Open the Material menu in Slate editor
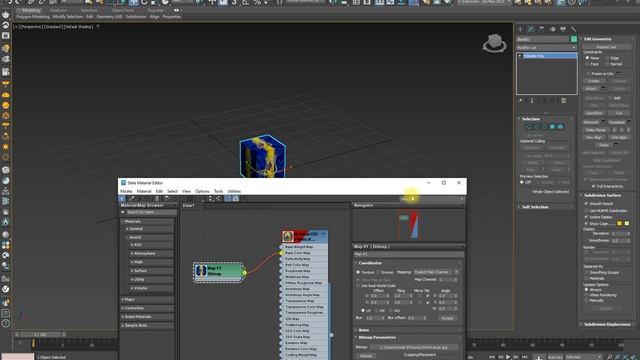Image resolution: width=640 pixels, height=360 pixels. pyautogui.click(x=144, y=191)
